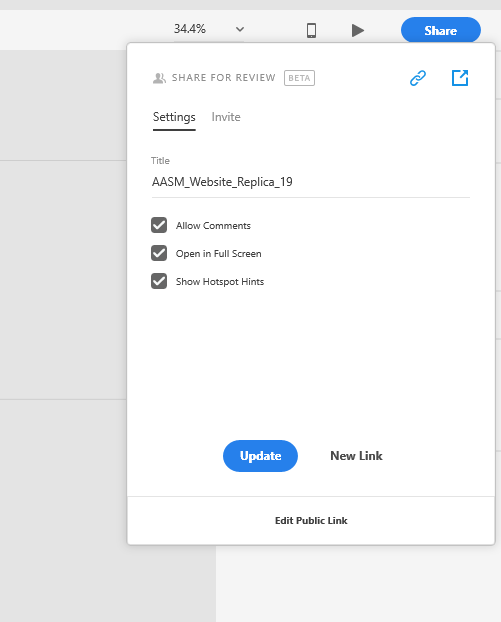The width and height of the screenshot is (501, 622).
Task: Toggle Open in Full Screen checkbox
Action: [x=159, y=253]
